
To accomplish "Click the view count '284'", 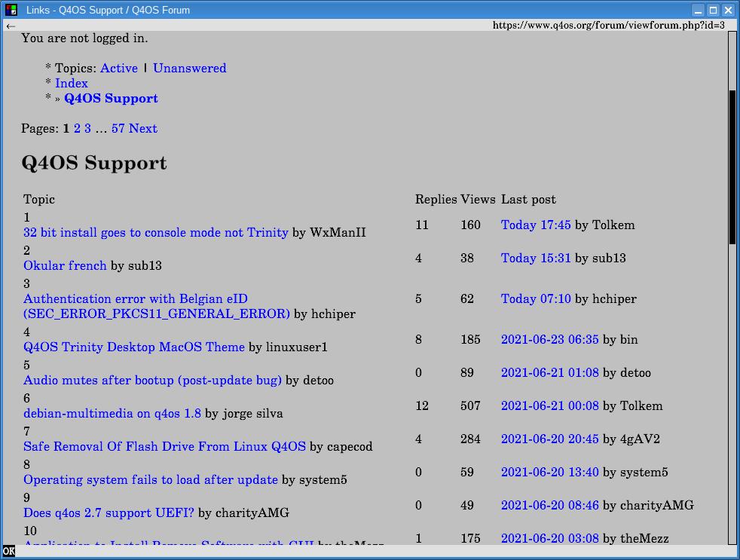I will pyautogui.click(x=470, y=439).
